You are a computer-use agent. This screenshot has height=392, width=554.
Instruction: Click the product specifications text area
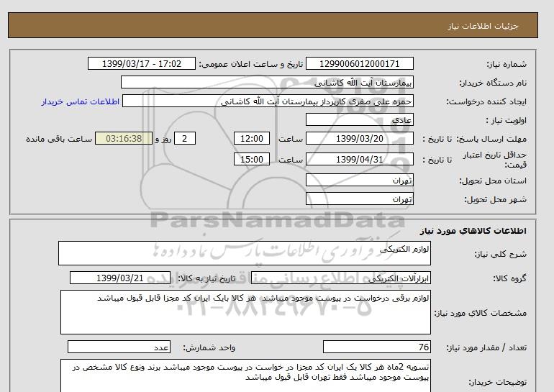pos(245,312)
